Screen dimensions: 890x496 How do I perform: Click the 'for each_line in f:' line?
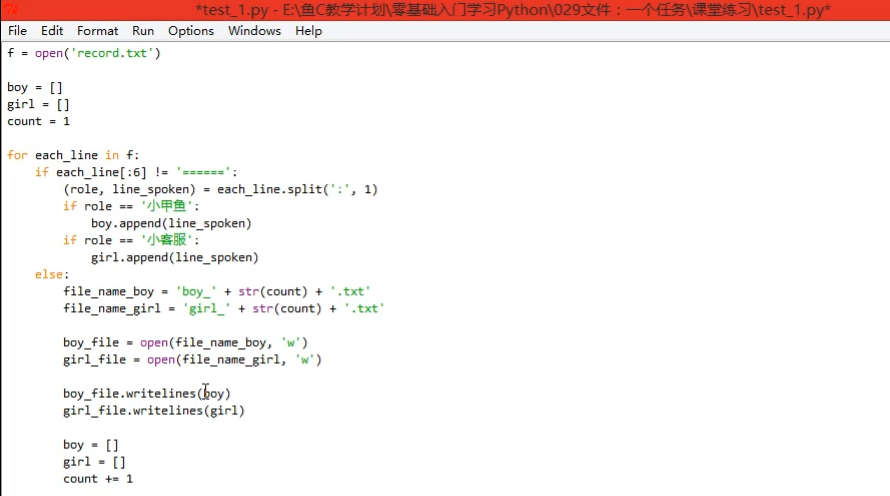point(73,155)
